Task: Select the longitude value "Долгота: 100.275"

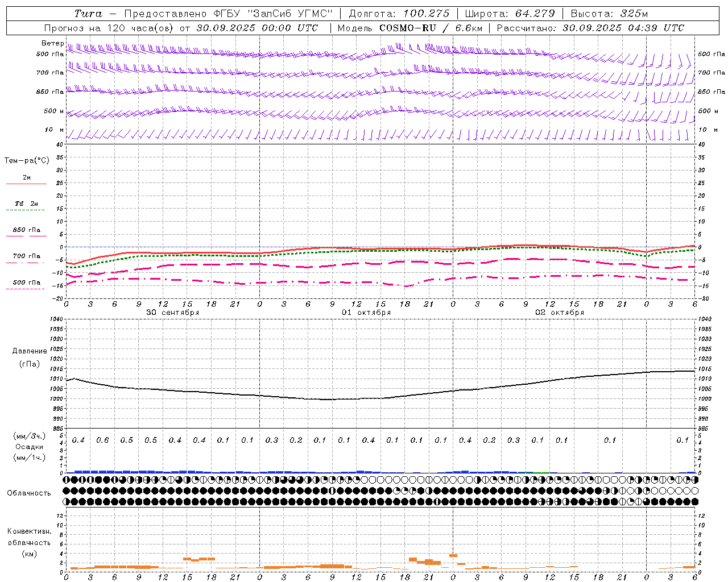Action: [399, 14]
